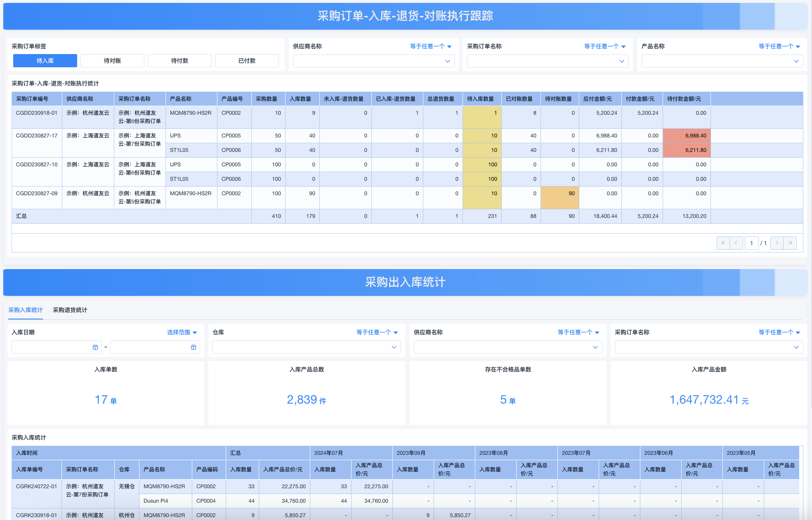The image size is (812, 520).
Task: Go to previous page with pagination arrow
Action: [x=736, y=243]
